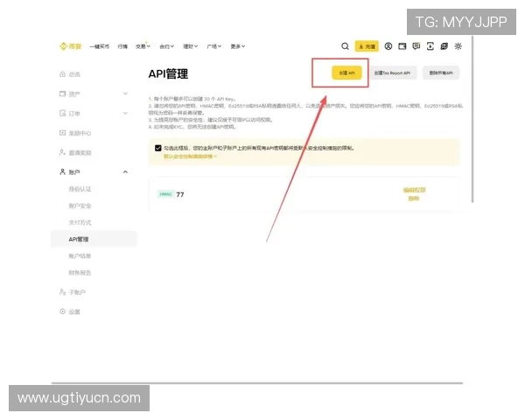
Task: Click the download app icon
Action: click(x=430, y=46)
